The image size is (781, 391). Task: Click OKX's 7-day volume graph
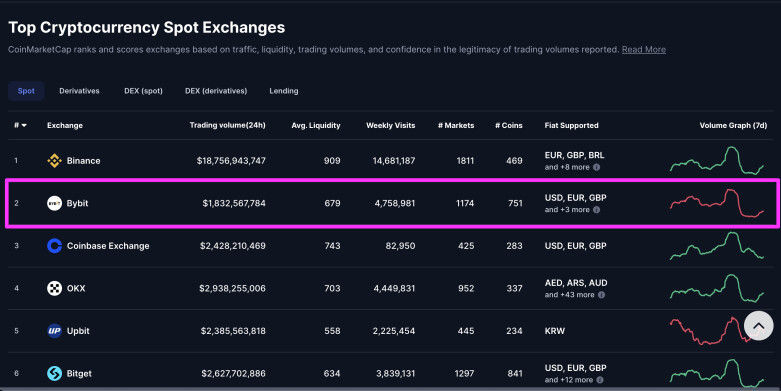[717, 288]
